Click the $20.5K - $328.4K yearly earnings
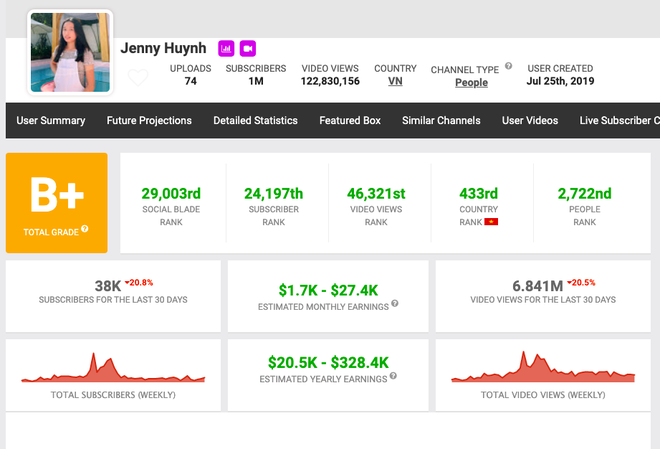Screen dimensions: 660x449 click(x=328, y=363)
